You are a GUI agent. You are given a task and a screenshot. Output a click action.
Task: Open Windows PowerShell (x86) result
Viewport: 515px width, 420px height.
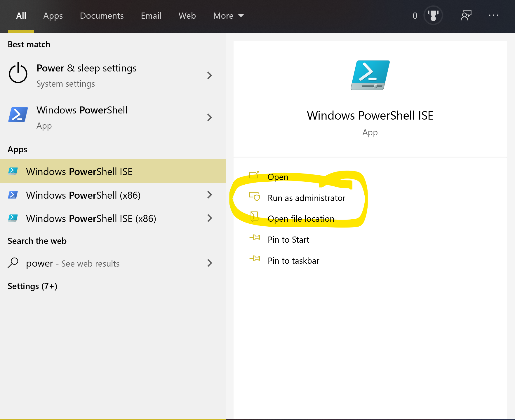(113, 195)
